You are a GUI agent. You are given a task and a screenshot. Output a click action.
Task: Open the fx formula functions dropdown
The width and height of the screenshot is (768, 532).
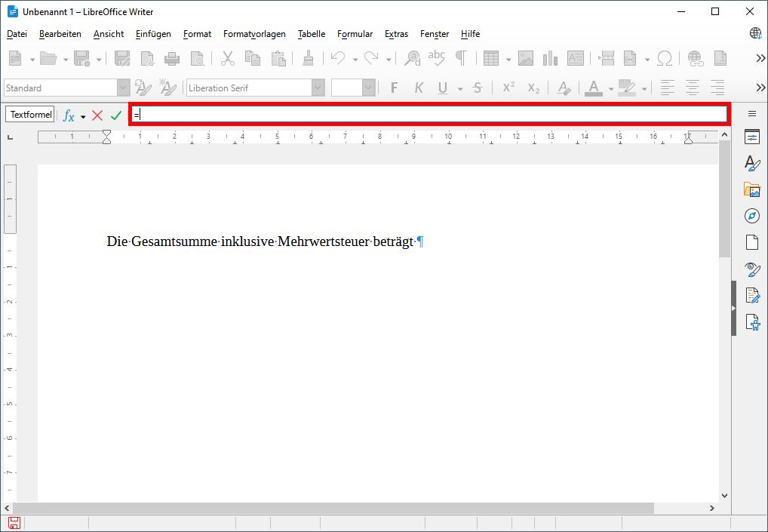81,115
